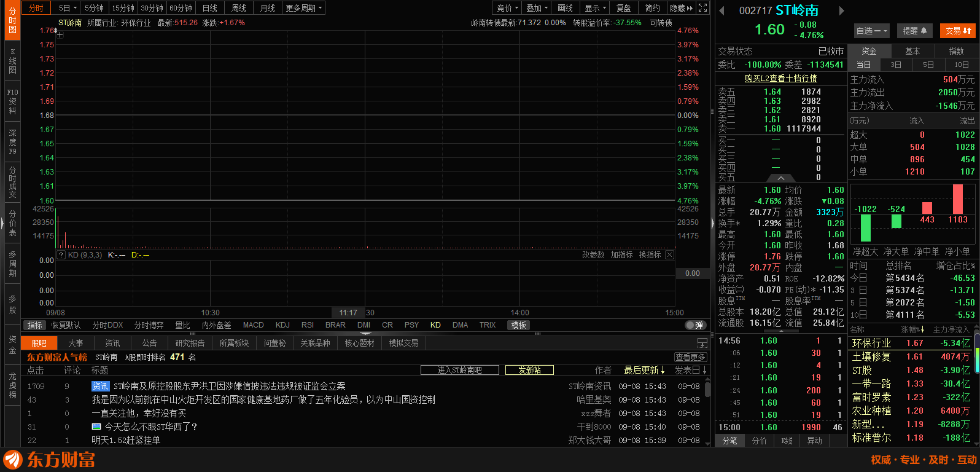Click forum list scrollbar
Image resolution: width=980 pixels, height=472 pixels.
pyautogui.click(x=707, y=390)
